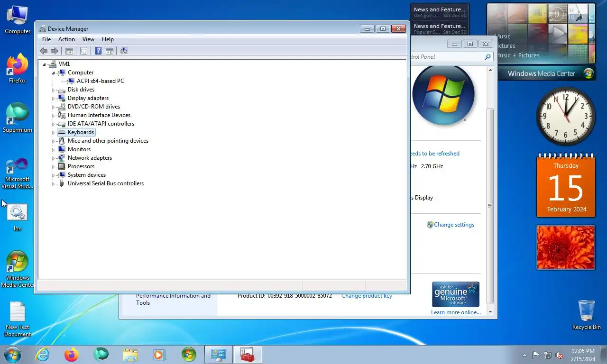Screen dimensions: 607x364
Task: Toggle the Show/Hide Console Tree toolbar icon
Action: tap(69, 51)
